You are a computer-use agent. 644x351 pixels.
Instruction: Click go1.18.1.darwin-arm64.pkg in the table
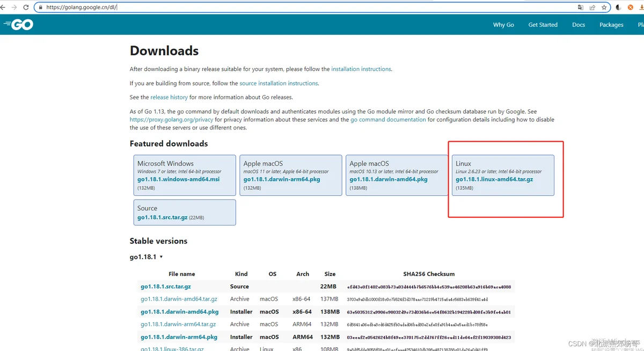pos(179,337)
